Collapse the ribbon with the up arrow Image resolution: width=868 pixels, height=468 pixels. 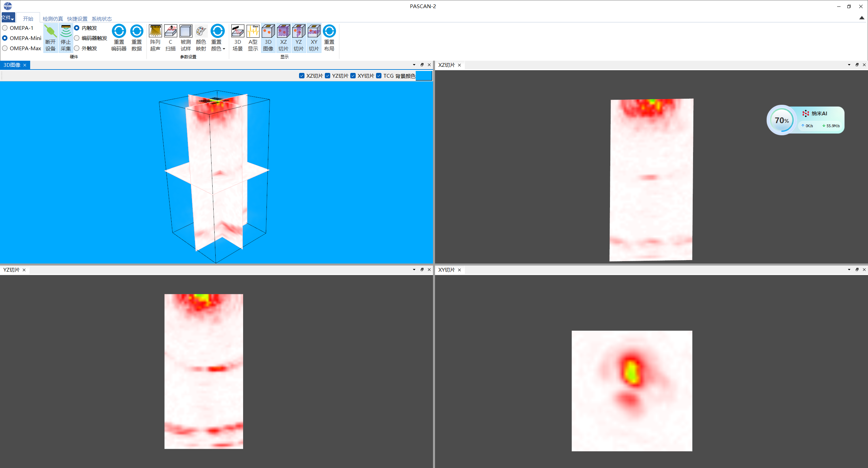tap(862, 18)
